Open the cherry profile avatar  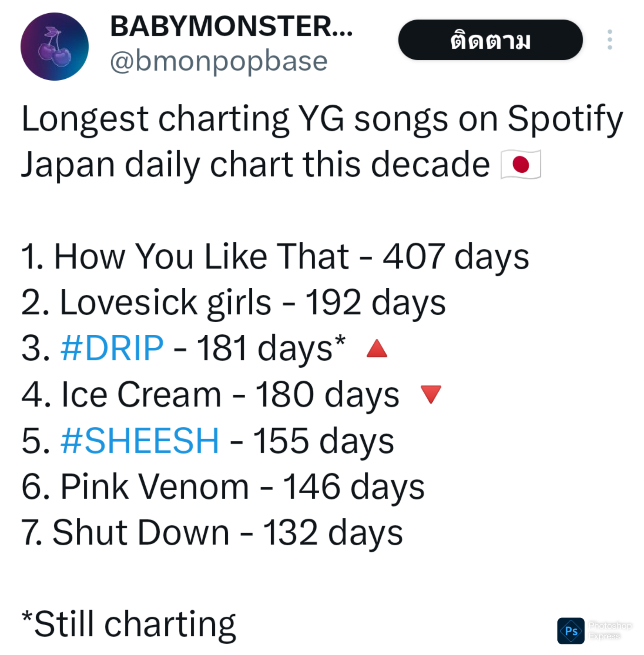(x=54, y=47)
